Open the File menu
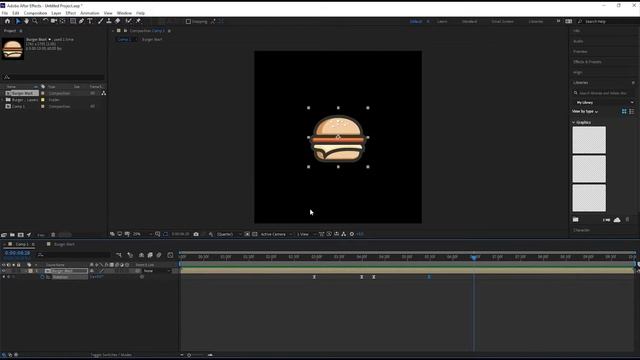640x360 pixels. [4, 13]
